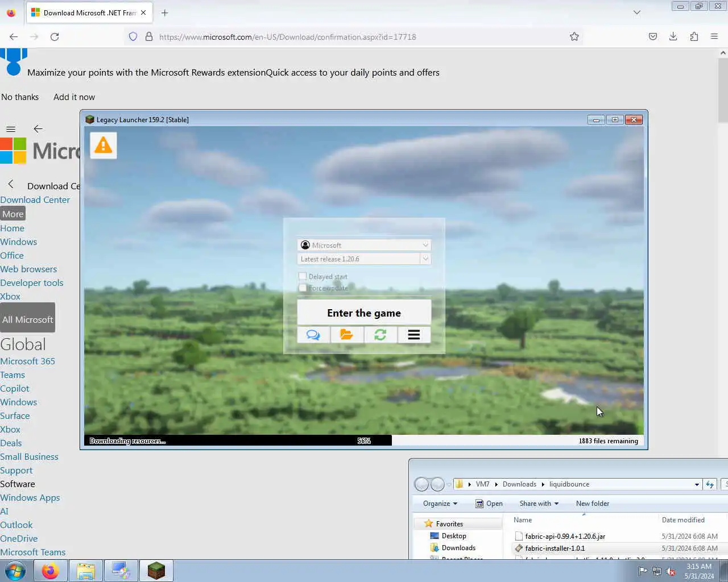Click the liquidbounce breadcrumb in Explorer
This screenshot has width=728, height=582.
569,484
